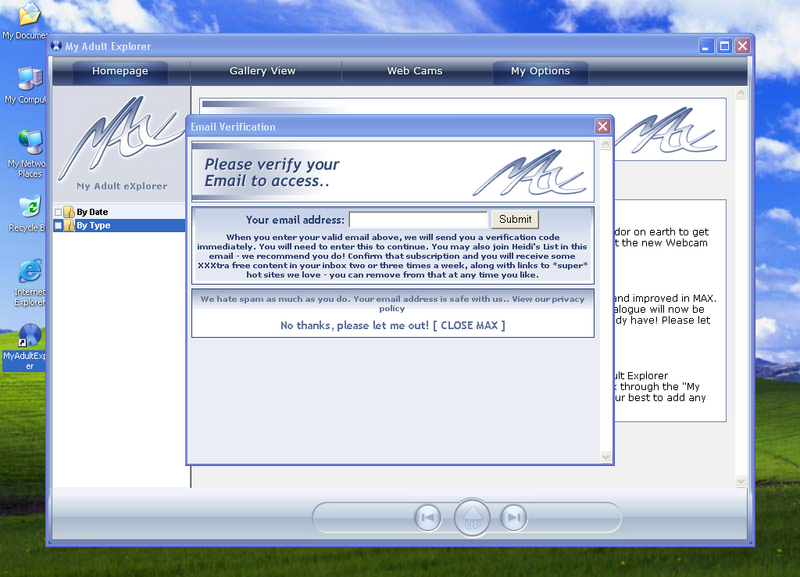
Task: Click the next track button
Action: tap(514, 518)
